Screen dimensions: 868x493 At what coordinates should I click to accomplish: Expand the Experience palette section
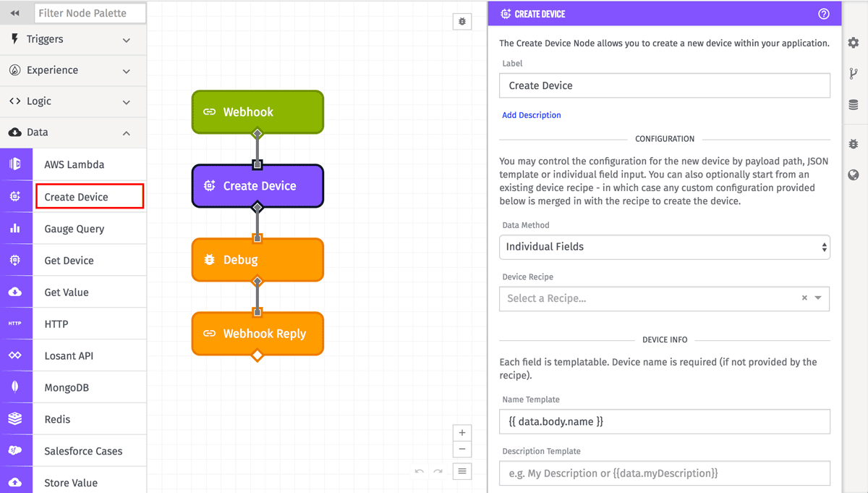click(73, 70)
